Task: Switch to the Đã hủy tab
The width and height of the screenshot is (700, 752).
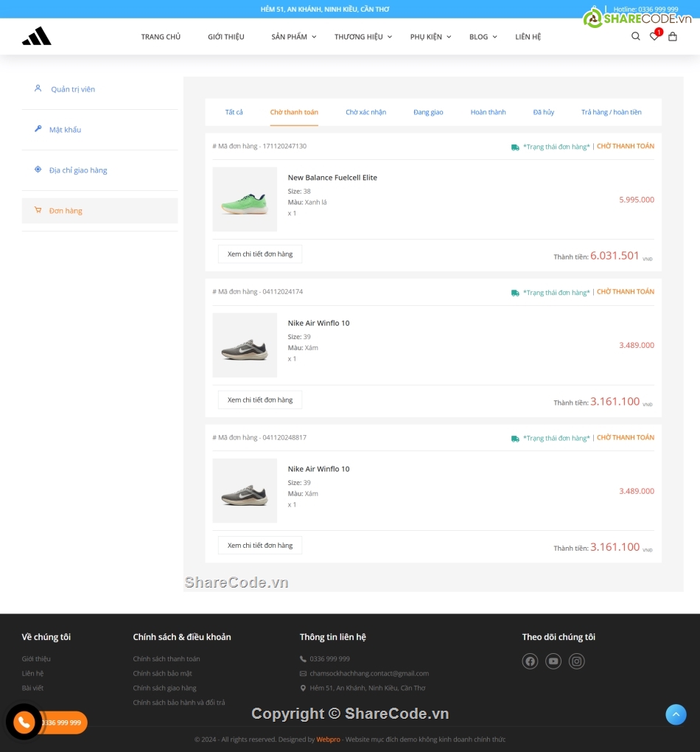Action: coord(544,112)
